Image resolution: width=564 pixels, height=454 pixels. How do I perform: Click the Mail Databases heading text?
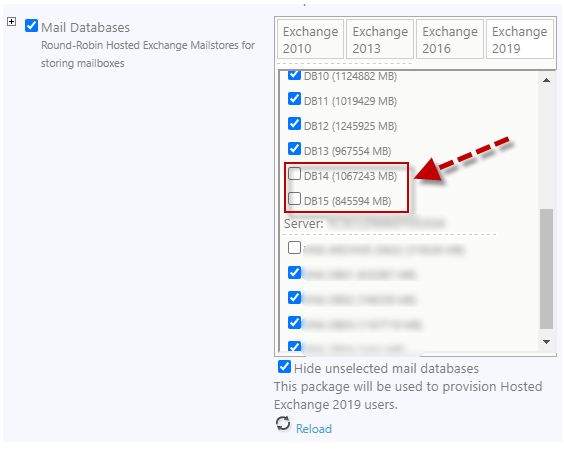pyautogui.click(x=85, y=27)
